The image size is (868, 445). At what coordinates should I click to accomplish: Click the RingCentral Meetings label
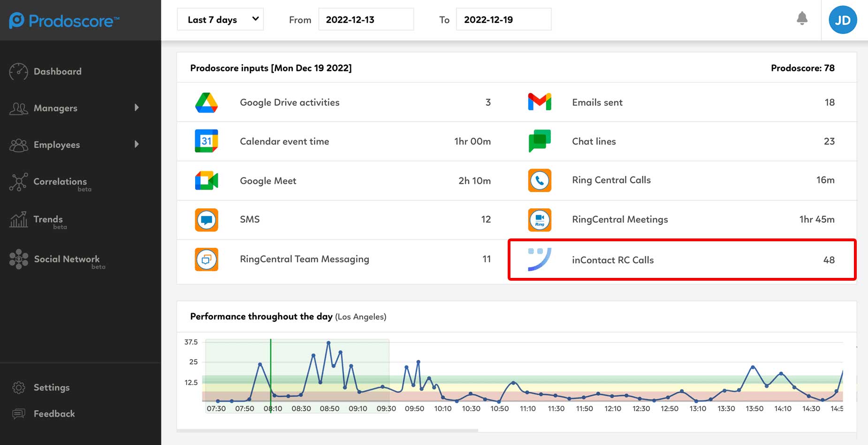[620, 219]
